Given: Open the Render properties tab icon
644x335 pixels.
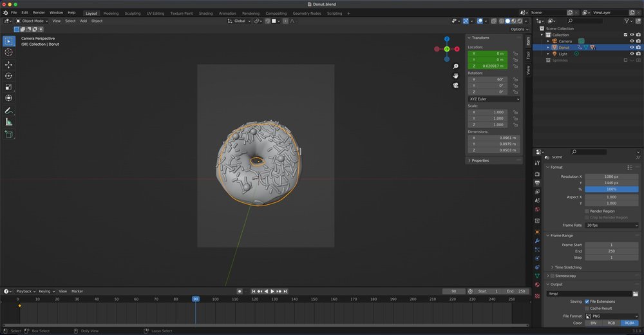Looking at the screenshot, I should coord(537,175).
